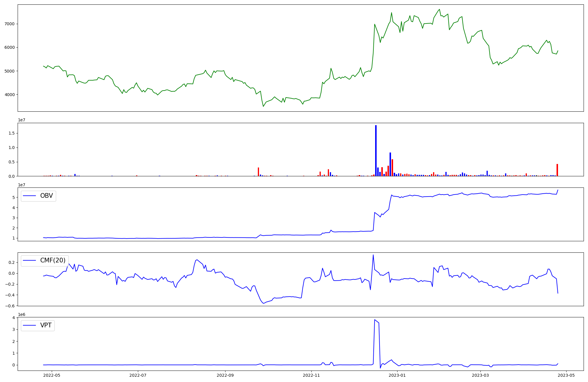The height and width of the screenshot is (382, 588).
Task: Click the −0.6 CMF axis label
Action: [x=10, y=306]
